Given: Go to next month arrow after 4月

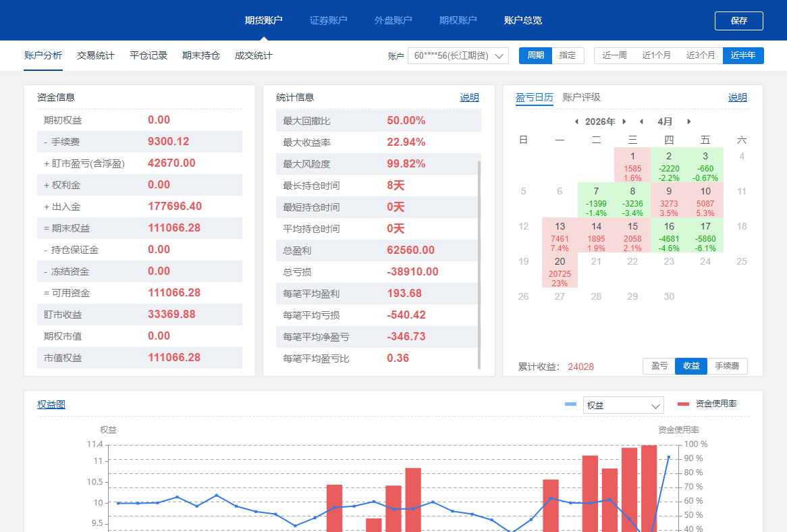Looking at the screenshot, I should [688, 122].
